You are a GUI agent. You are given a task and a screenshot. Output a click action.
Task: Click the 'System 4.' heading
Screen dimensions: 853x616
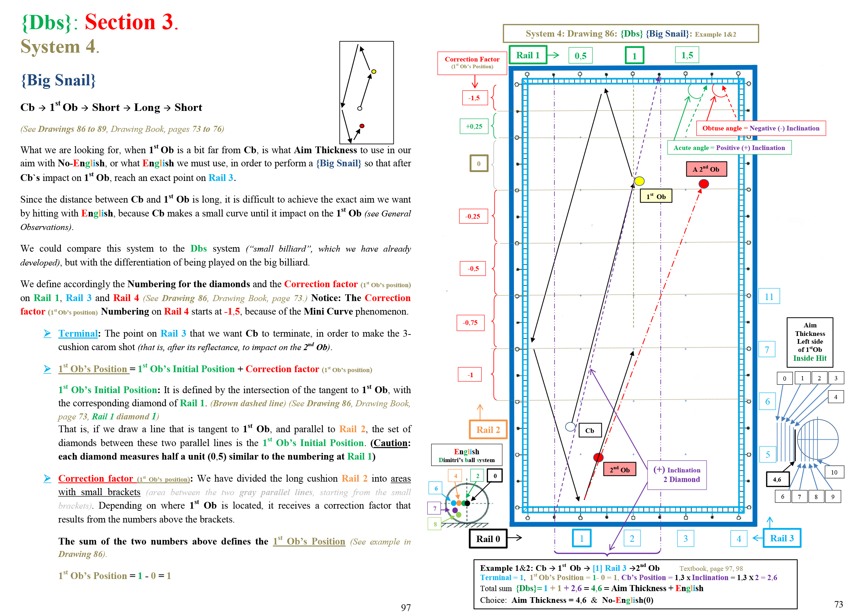(x=60, y=47)
